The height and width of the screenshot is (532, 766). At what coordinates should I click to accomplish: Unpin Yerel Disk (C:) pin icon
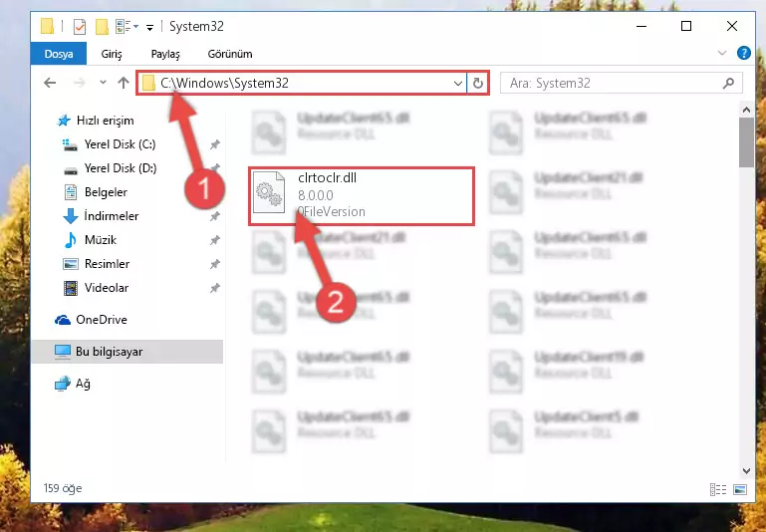coord(215,144)
